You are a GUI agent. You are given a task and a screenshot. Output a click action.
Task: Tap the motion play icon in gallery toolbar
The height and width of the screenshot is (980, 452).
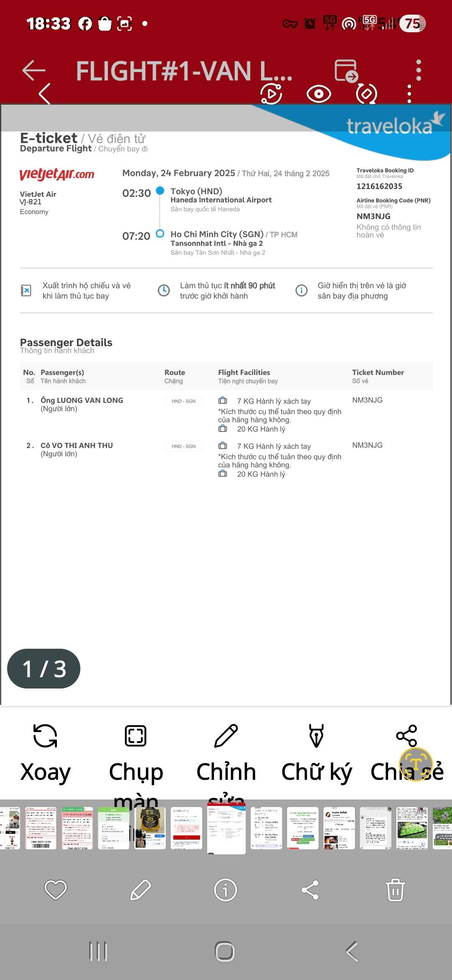point(271,94)
